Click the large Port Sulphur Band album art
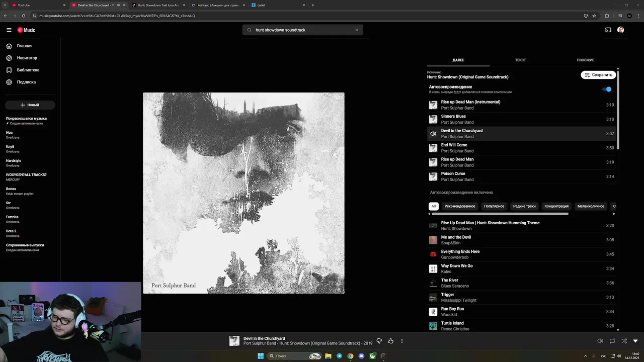Image resolution: width=644 pixels, height=362 pixels. coord(244,193)
